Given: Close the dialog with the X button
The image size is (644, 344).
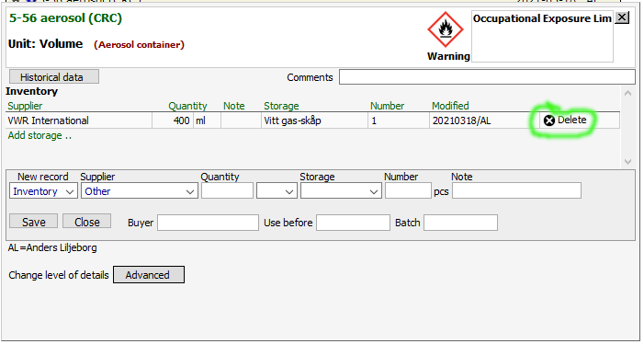Looking at the screenshot, I should [x=622, y=17].
